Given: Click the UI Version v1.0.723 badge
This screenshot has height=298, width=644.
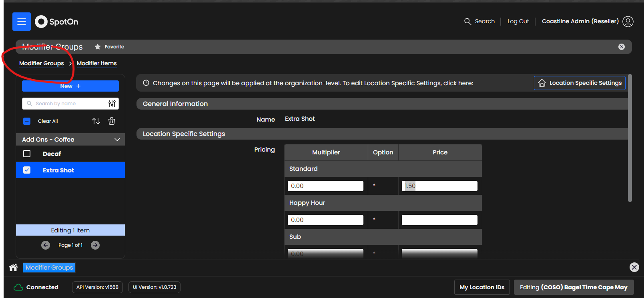Looking at the screenshot, I should pyautogui.click(x=154, y=287).
